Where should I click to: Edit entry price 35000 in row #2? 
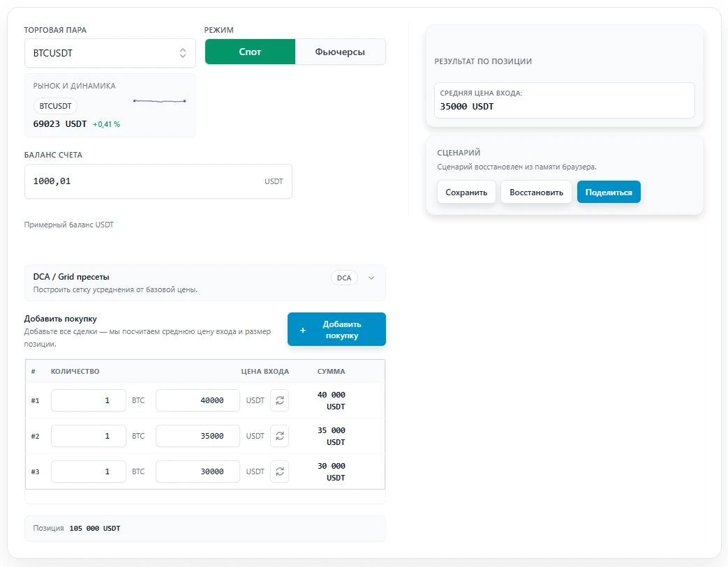(x=198, y=436)
